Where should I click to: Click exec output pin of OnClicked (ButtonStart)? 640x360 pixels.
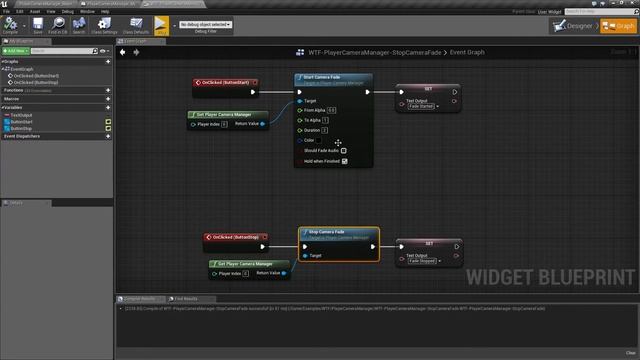253,92
